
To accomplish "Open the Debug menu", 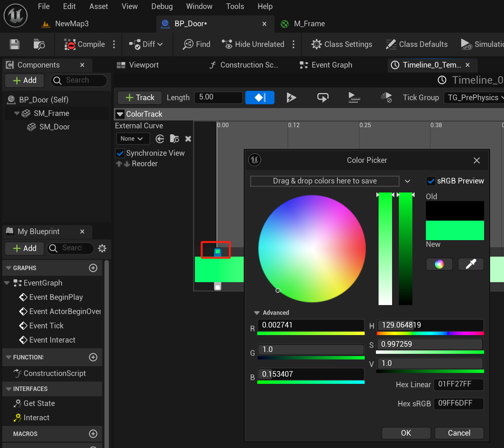I will pos(162,6).
